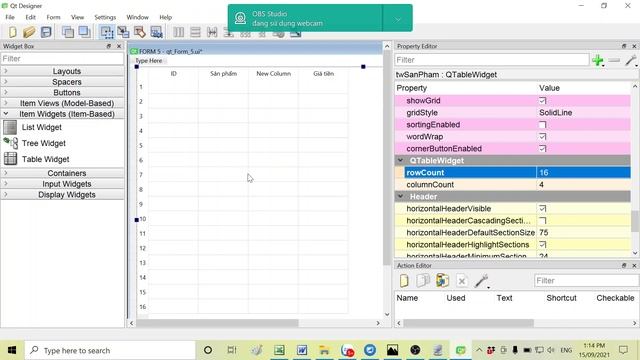Select the Edit Signals/Slots mode icon
Screen dimensions: 640x360
tap(123, 32)
